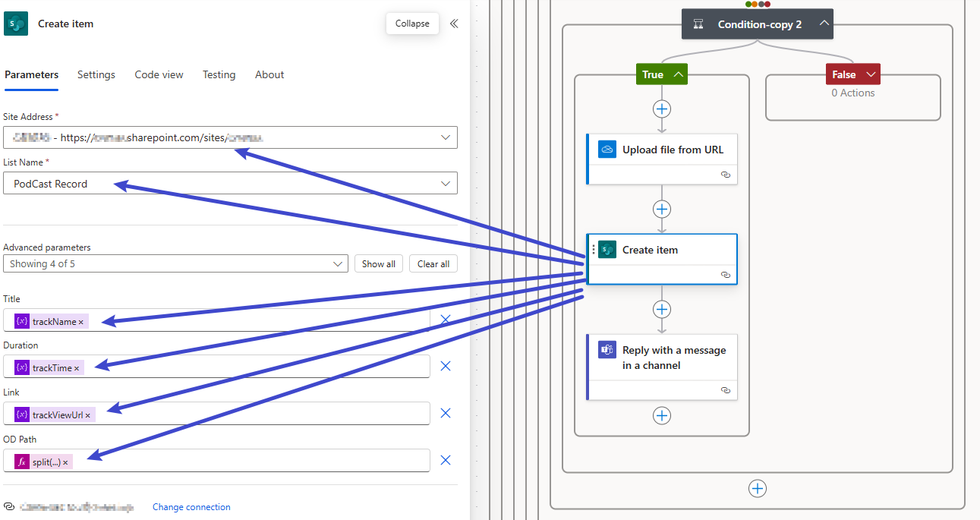980x520 pixels.
Task: Open the List Name dropdown
Action: tap(446, 184)
